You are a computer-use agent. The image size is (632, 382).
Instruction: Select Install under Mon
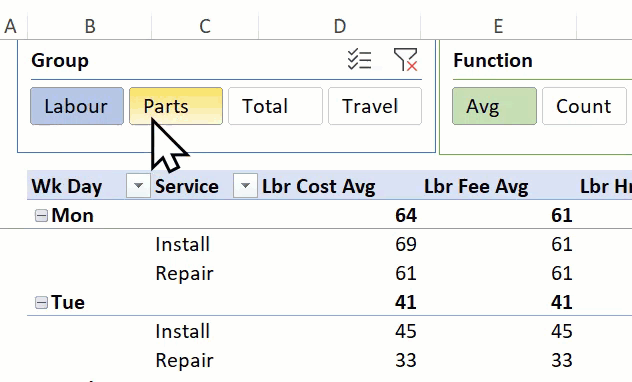[183, 245]
